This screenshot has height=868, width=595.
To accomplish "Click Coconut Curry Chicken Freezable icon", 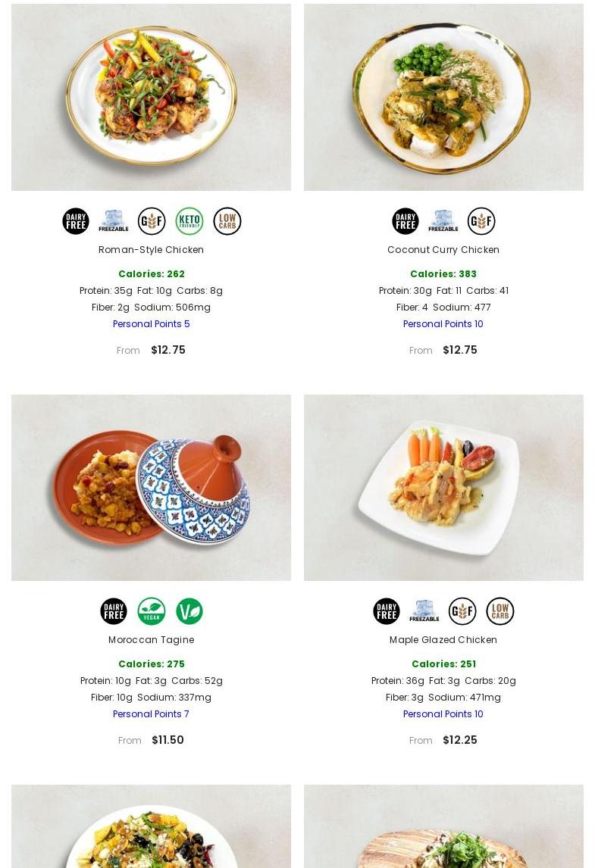I will click(x=443, y=221).
